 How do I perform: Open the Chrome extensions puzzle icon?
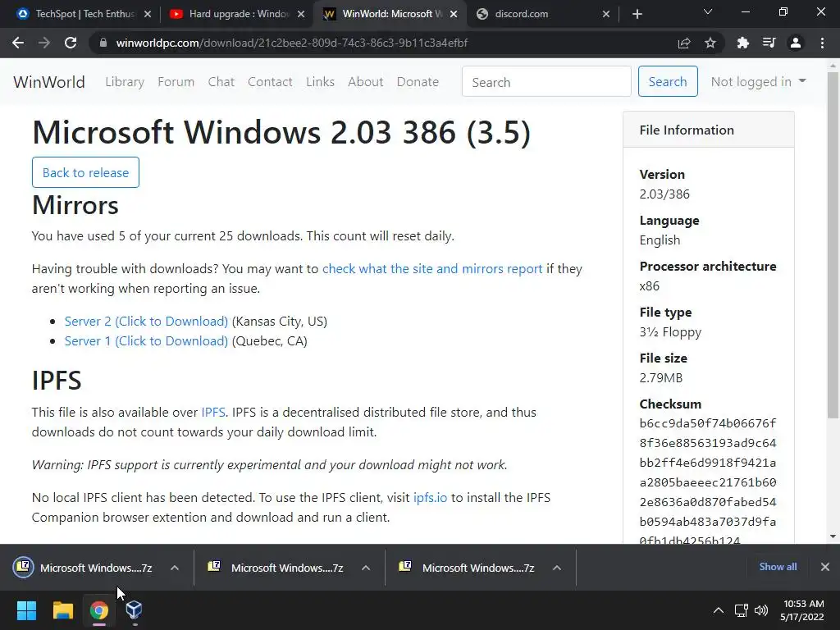pos(743,43)
